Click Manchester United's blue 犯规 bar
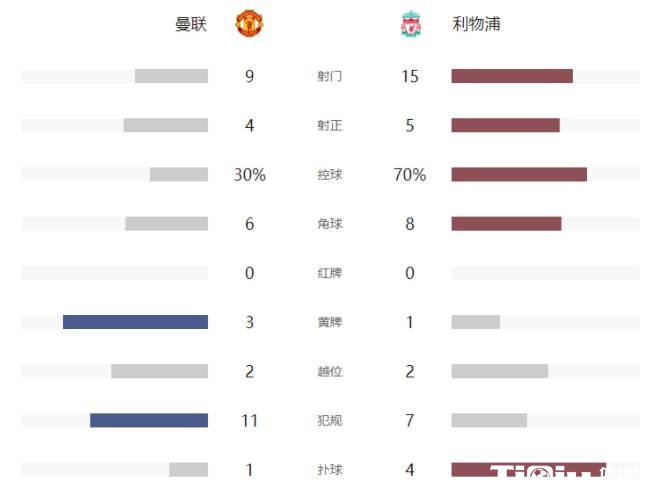This screenshot has width=657, height=498. point(149,420)
